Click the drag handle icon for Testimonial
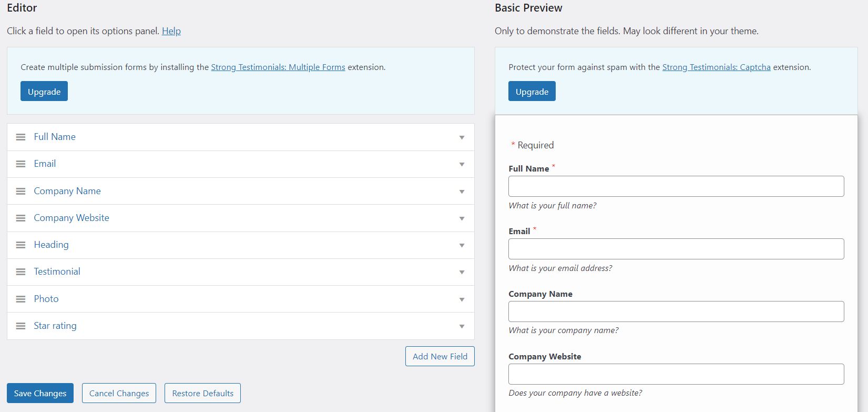The width and height of the screenshot is (868, 412). (21, 272)
